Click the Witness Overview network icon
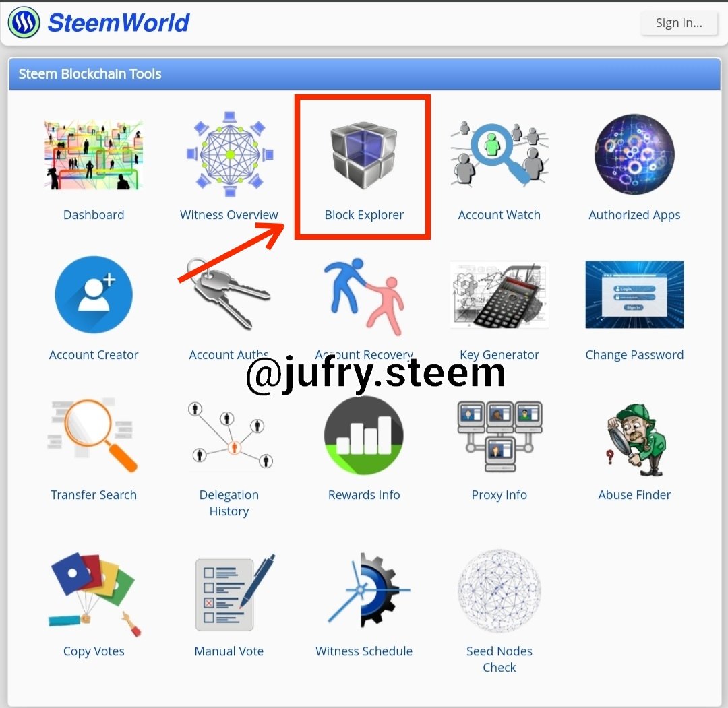The width and height of the screenshot is (728, 708). point(229,154)
